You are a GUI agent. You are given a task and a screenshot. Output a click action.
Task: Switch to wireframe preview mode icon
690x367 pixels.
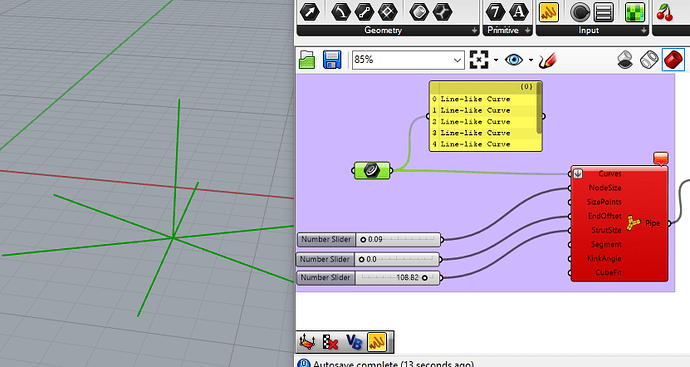coord(649,60)
